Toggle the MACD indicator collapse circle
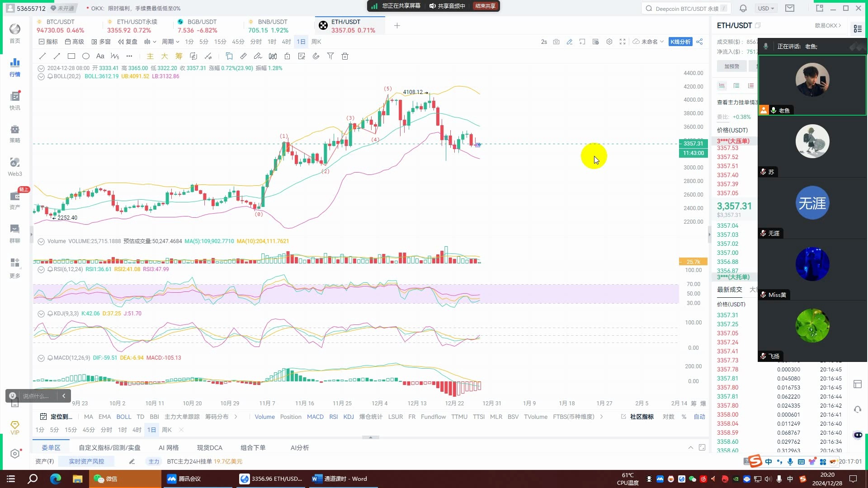 (41, 358)
